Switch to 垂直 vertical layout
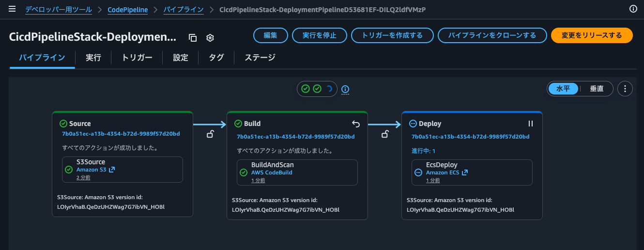This screenshot has width=644, height=250. tap(597, 89)
